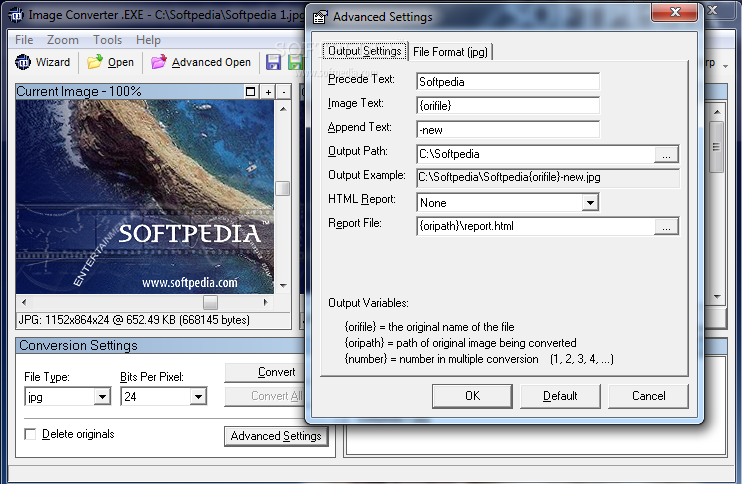Expand the Bits Per Pixel dropdown
The width and height of the screenshot is (742, 484).
coord(198,396)
